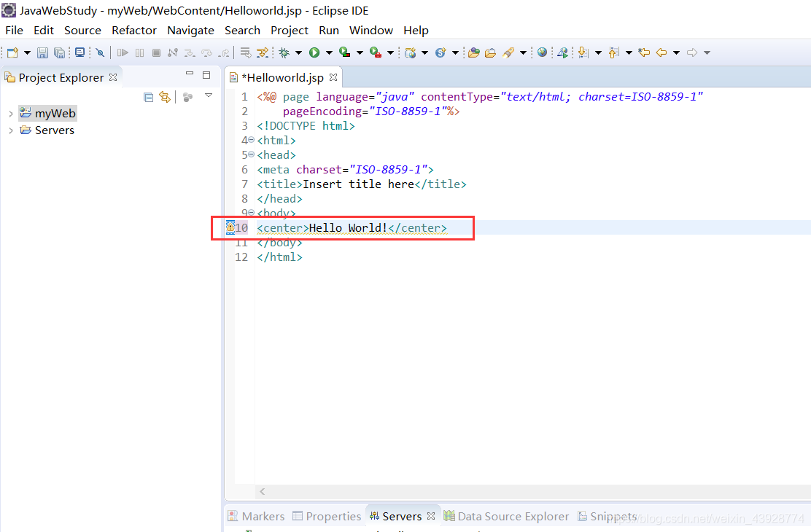Open the File menu

[14, 31]
